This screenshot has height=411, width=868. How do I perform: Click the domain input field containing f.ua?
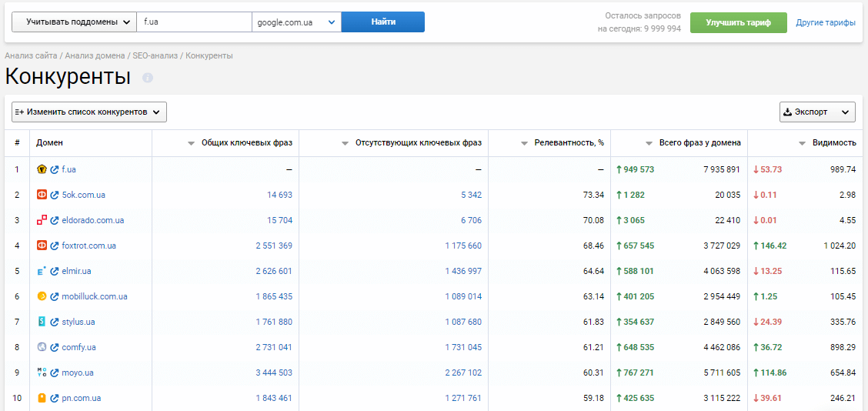point(195,22)
